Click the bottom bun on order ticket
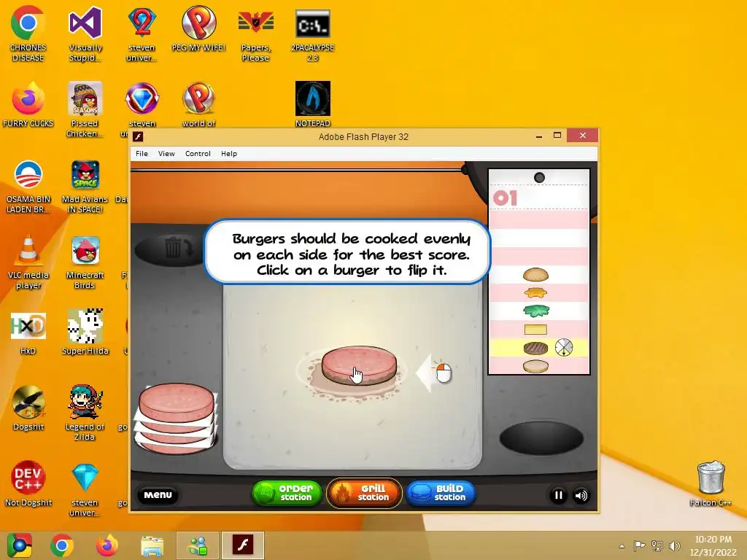Viewport: 747px width, 560px height. coord(535,366)
